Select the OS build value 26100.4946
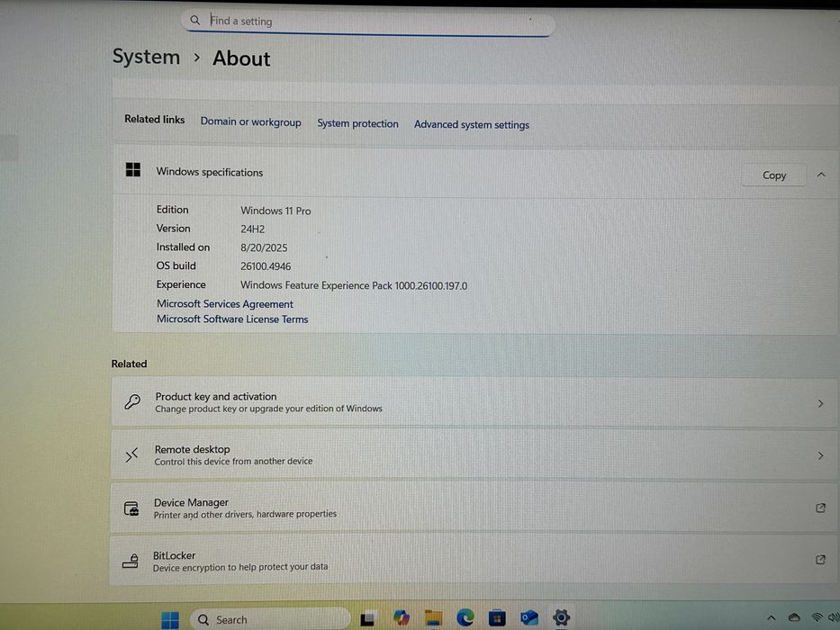This screenshot has width=840, height=630. pos(266,266)
